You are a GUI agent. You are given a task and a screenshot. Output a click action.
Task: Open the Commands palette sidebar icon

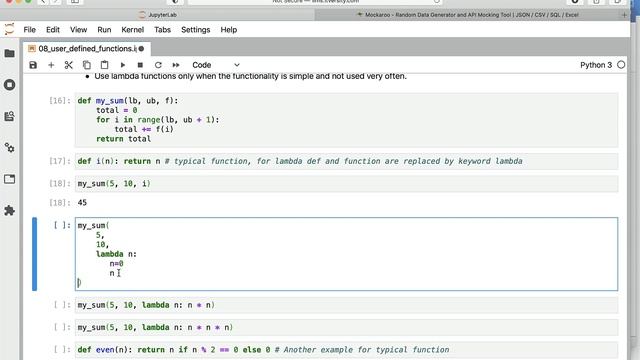[x=9, y=116]
